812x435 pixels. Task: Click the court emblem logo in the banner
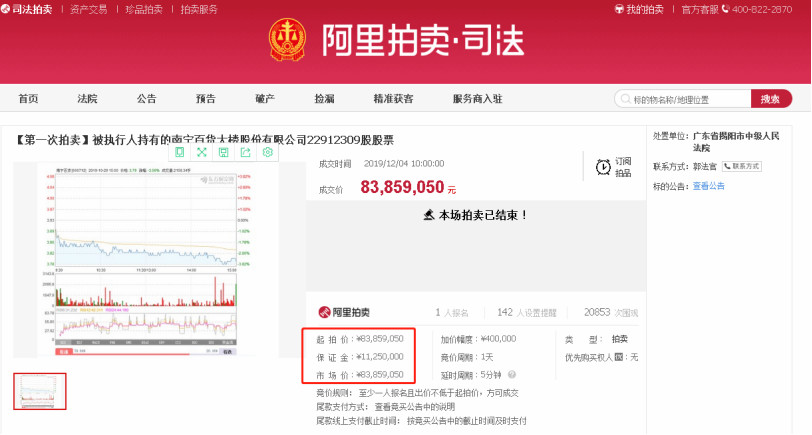[x=290, y=40]
